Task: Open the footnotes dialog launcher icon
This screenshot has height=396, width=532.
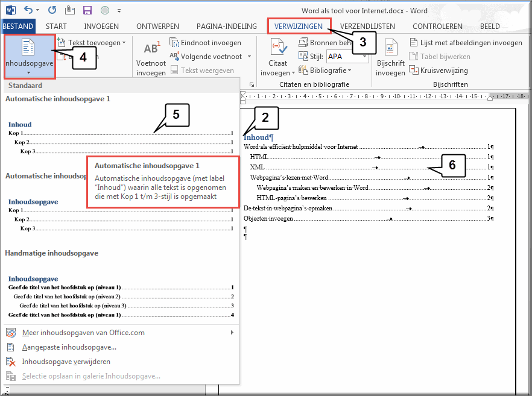Action: click(252, 84)
